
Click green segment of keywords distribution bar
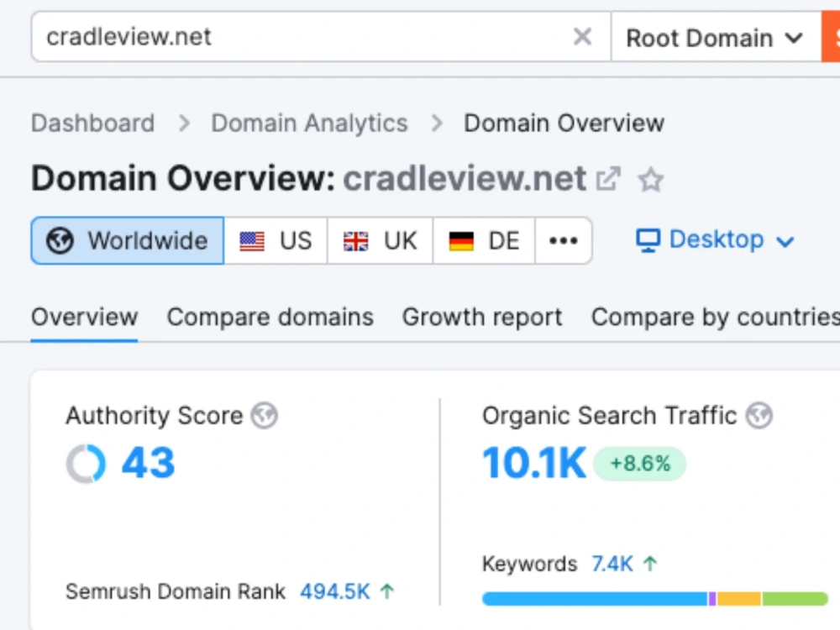tap(795, 598)
